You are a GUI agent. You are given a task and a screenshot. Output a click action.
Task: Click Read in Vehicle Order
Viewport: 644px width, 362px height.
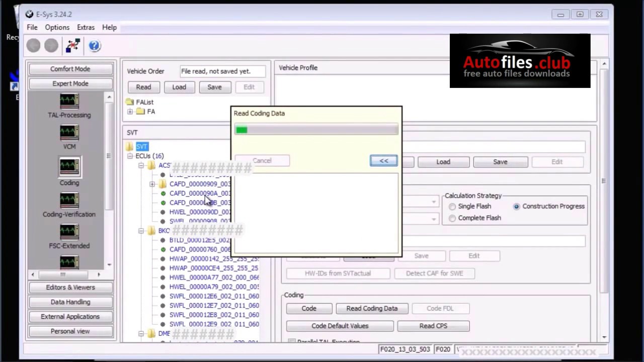pyautogui.click(x=143, y=87)
